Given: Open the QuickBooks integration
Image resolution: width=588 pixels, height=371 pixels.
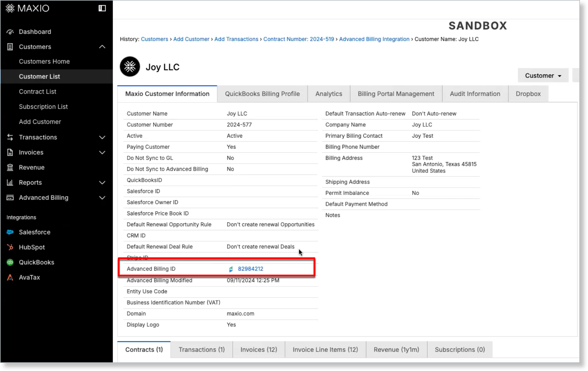Looking at the screenshot, I should pyautogui.click(x=36, y=262).
